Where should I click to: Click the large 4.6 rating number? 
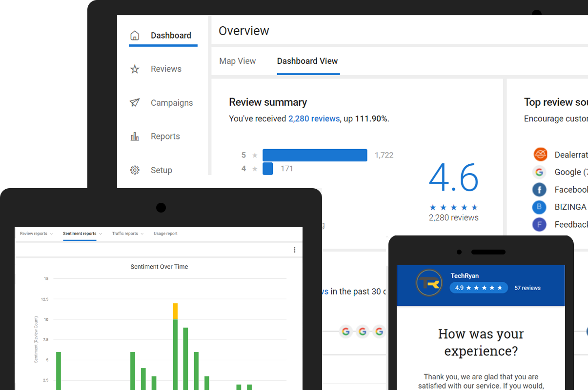tap(454, 178)
